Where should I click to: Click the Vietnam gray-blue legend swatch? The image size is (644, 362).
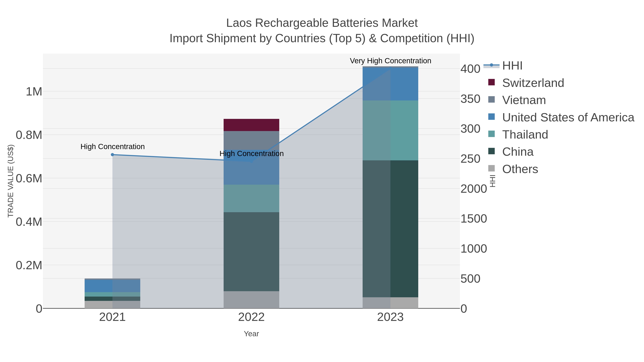pyautogui.click(x=492, y=99)
